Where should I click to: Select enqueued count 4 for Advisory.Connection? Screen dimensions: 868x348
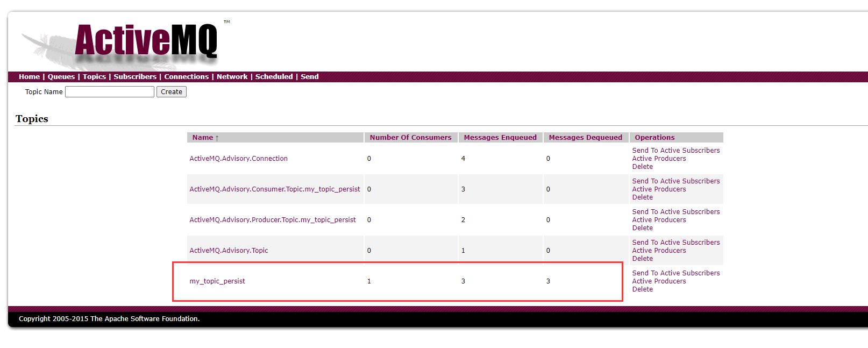pyautogui.click(x=463, y=159)
